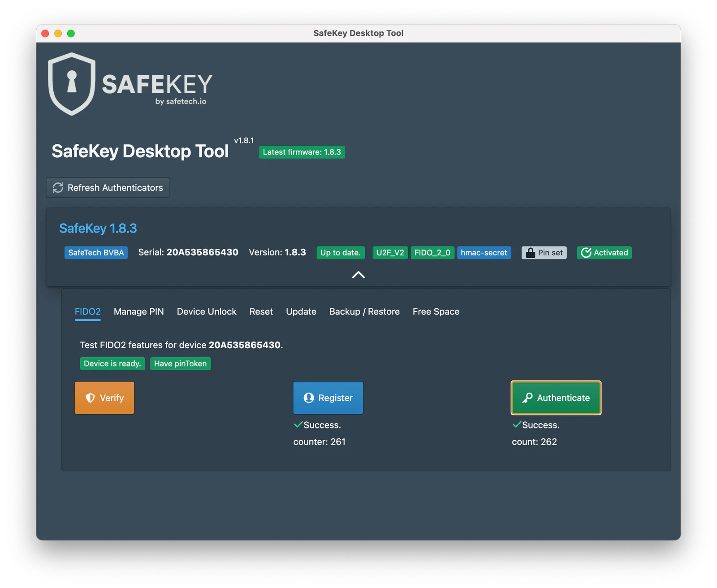Click the Device is ready. badge
Viewport: 717px width, 588px height.
coord(112,363)
